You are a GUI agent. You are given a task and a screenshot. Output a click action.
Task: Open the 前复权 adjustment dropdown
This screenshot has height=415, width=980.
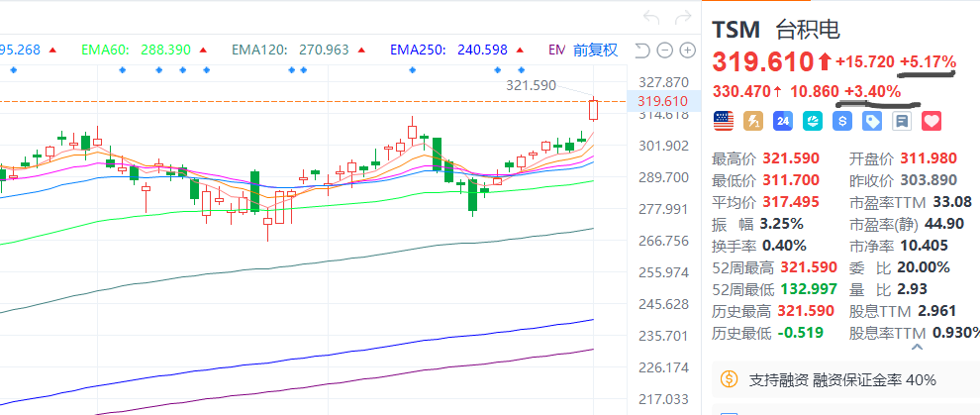[x=595, y=50]
